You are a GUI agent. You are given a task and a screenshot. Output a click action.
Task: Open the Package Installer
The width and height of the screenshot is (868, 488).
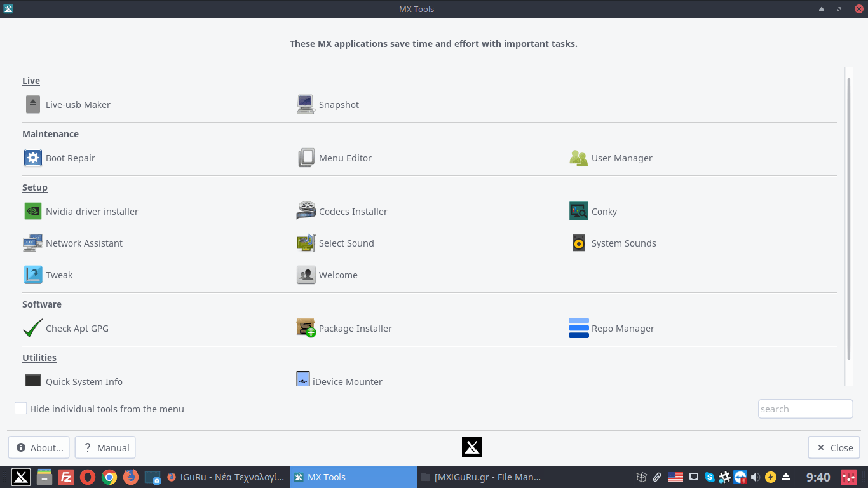point(344,329)
